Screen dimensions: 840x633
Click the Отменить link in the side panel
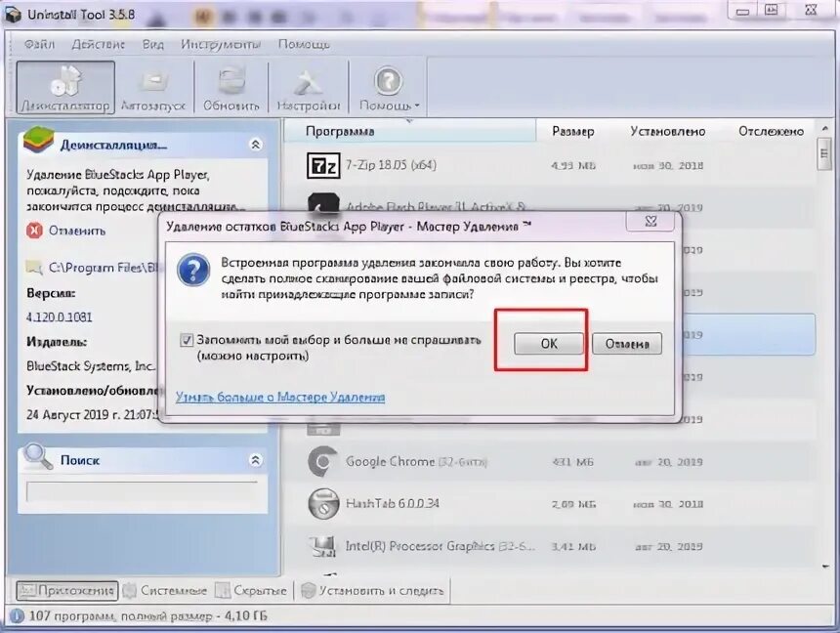coord(77,231)
